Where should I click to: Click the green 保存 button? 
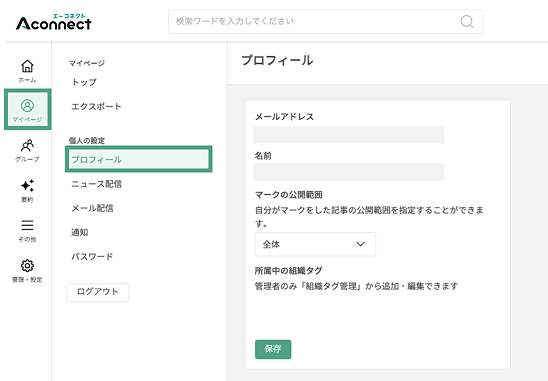click(273, 349)
